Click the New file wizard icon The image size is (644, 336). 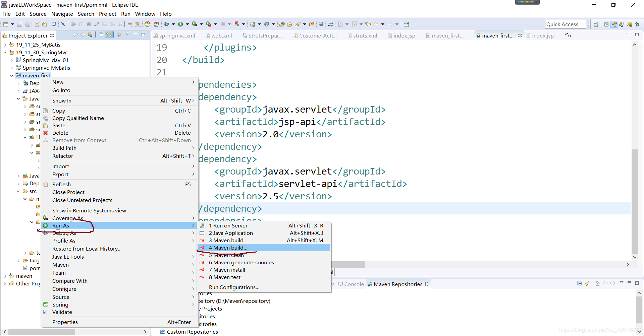tap(6, 24)
